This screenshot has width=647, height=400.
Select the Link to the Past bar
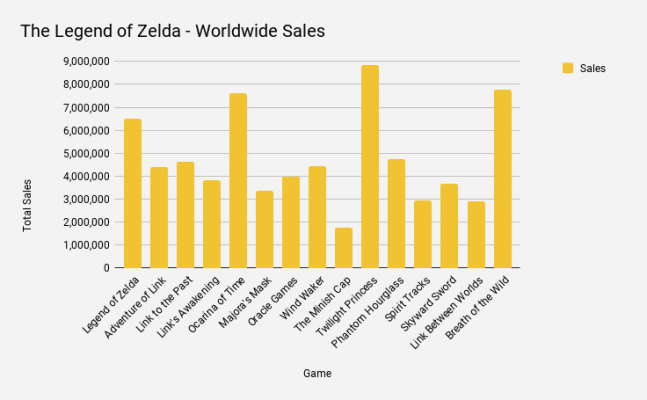tap(185, 214)
